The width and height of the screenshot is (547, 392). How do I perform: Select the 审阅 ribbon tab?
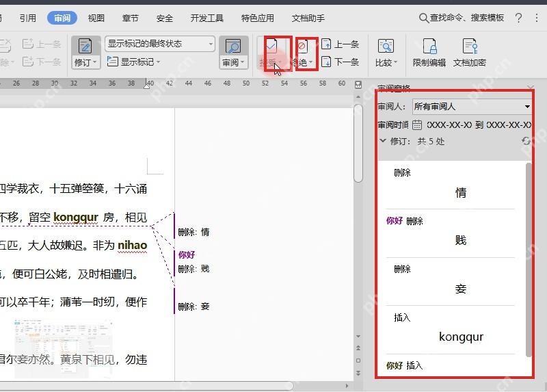[62, 18]
